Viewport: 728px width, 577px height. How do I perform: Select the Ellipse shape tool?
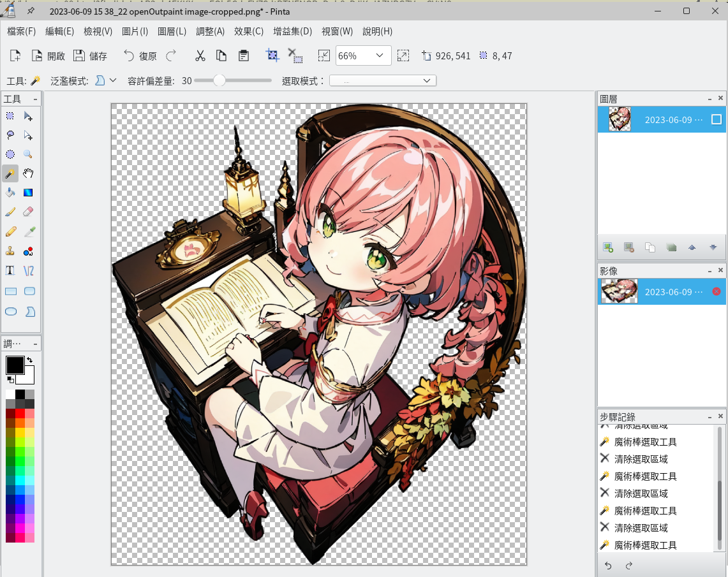tap(11, 312)
